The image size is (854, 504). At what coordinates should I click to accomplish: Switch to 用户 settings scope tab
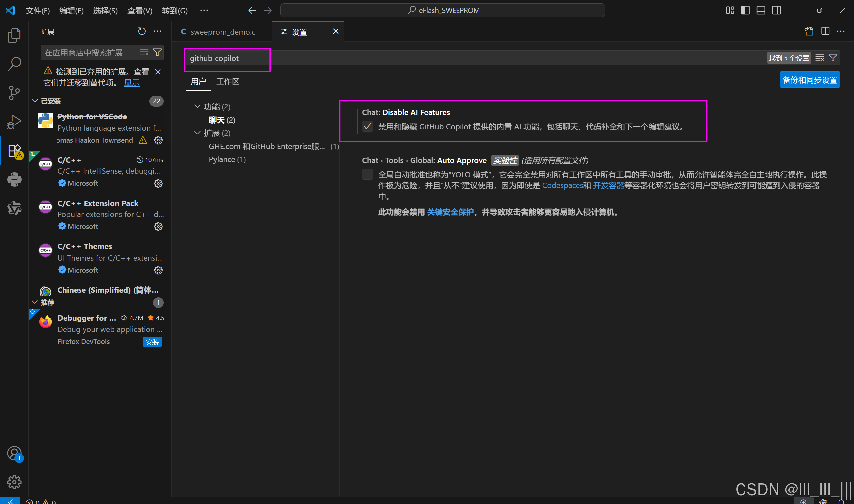coord(198,81)
